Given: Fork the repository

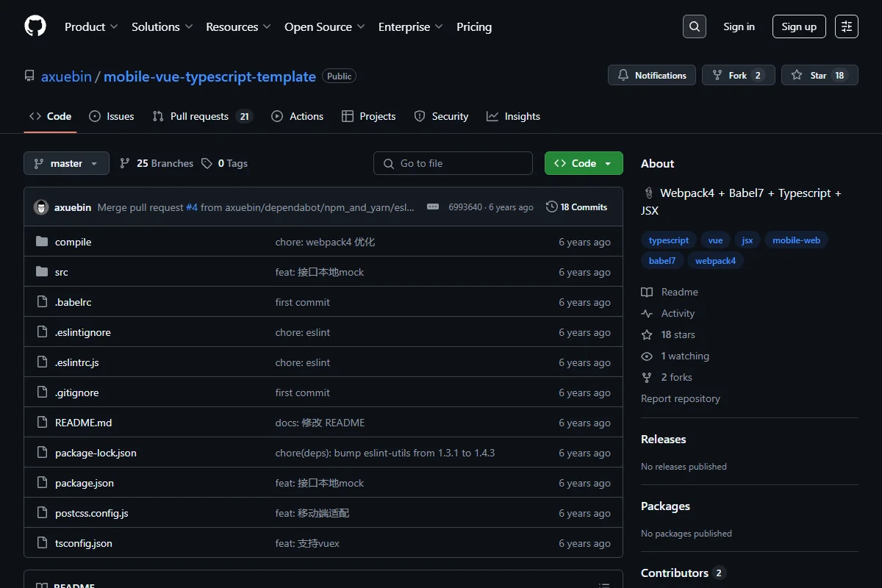Looking at the screenshot, I should click(x=739, y=75).
